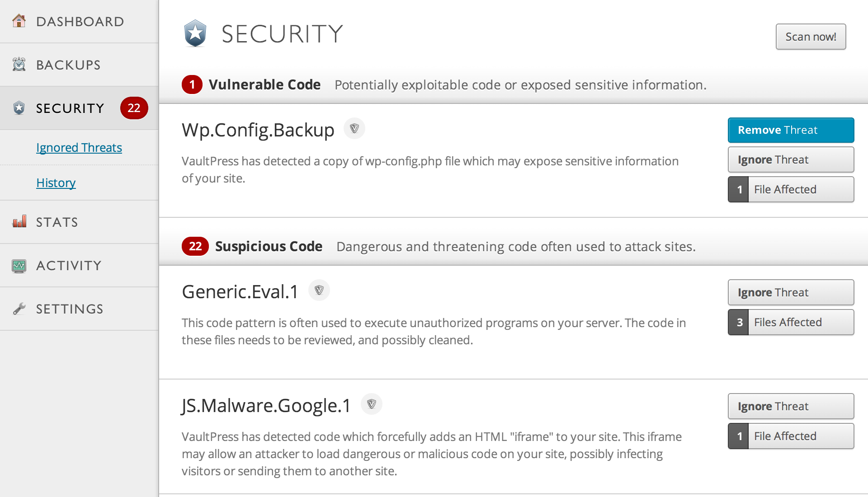
Task: Click the Security shield icon in sidebar
Action: pos(19,107)
